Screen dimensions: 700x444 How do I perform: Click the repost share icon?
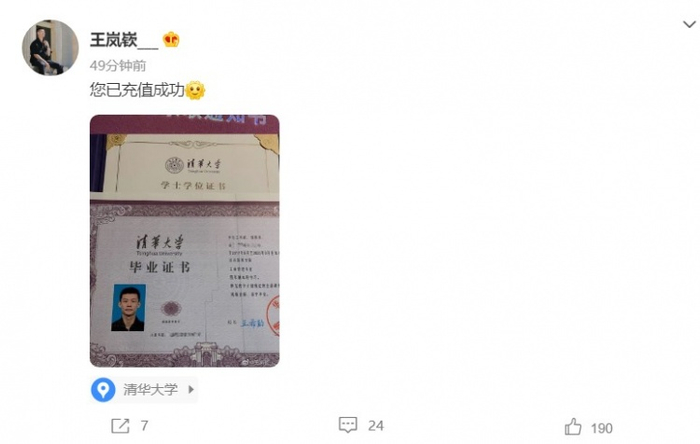pos(120,426)
